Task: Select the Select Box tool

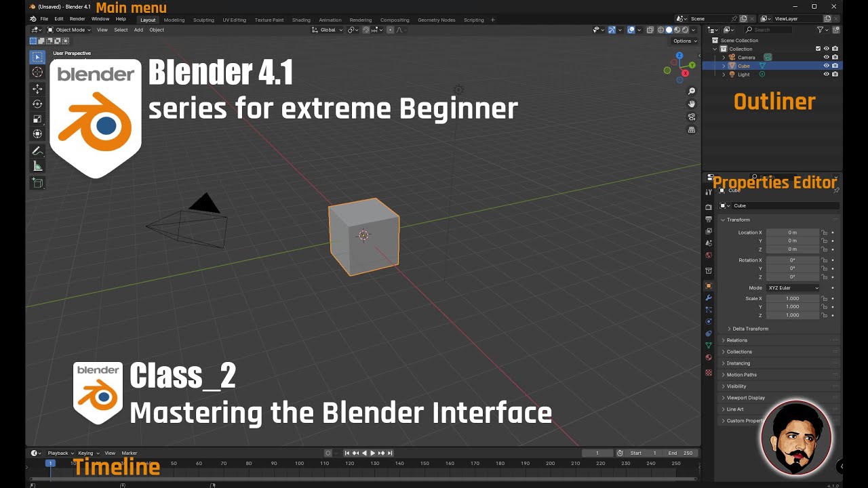Action: 37,57
